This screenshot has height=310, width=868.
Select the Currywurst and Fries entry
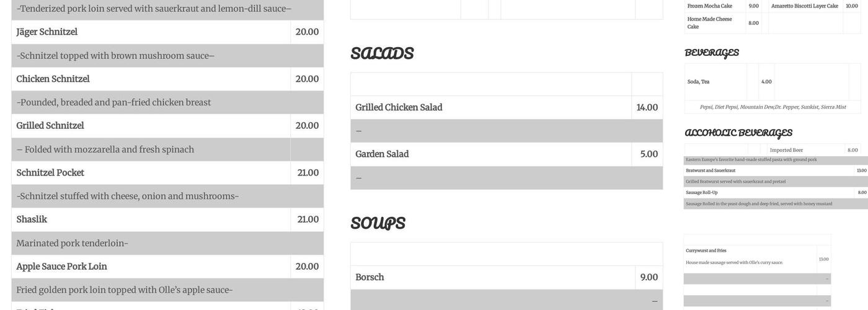pyautogui.click(x=706, y=250)
